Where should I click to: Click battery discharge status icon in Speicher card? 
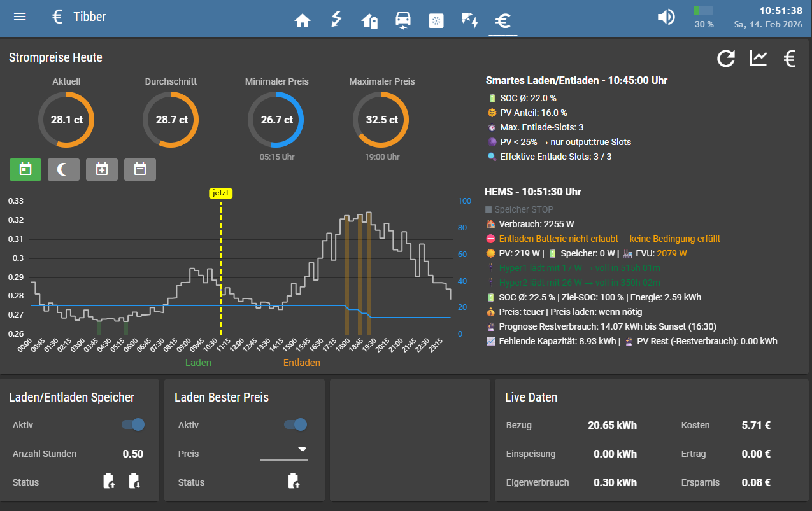[x=134, y=481]
